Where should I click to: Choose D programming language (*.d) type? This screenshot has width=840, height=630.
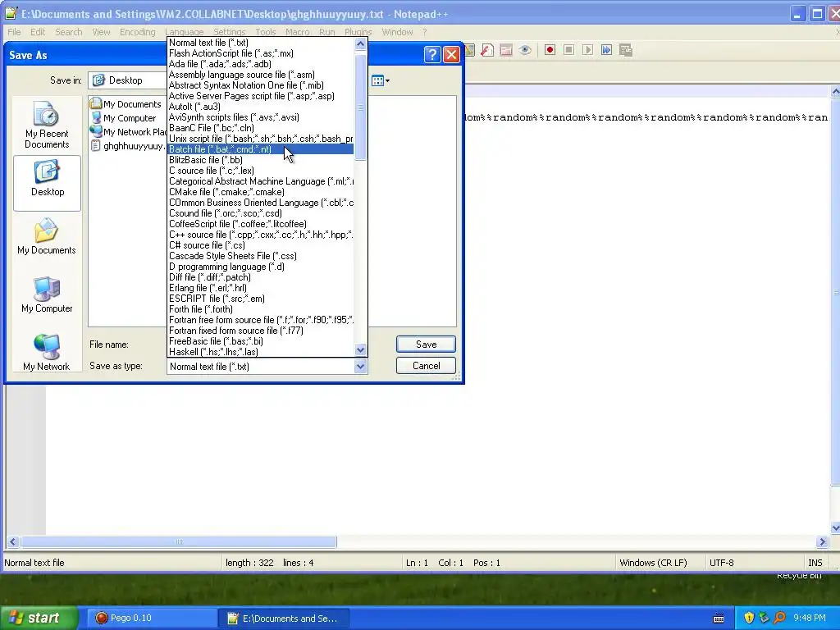click(x=261, y=267)
